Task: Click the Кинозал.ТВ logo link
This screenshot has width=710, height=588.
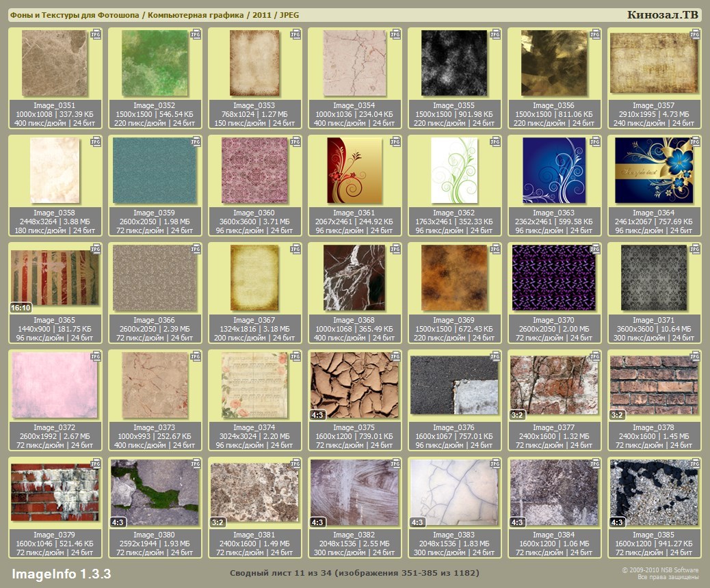Action: pos(663,14)
